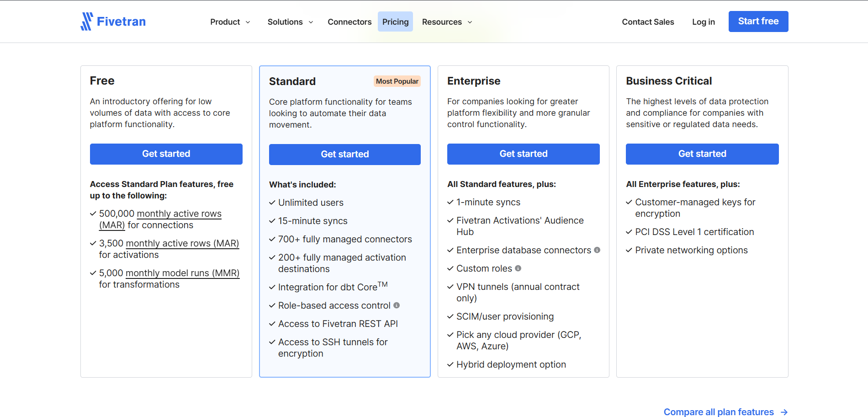Open the Connectors page
The height and width of the screenshot is (417, 868).
coord(349,22)
